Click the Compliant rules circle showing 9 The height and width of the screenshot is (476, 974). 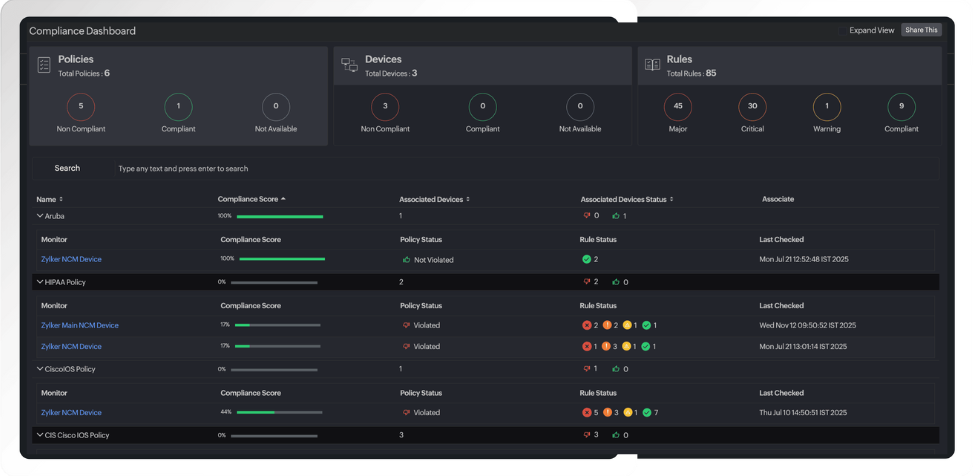[901, 106]
